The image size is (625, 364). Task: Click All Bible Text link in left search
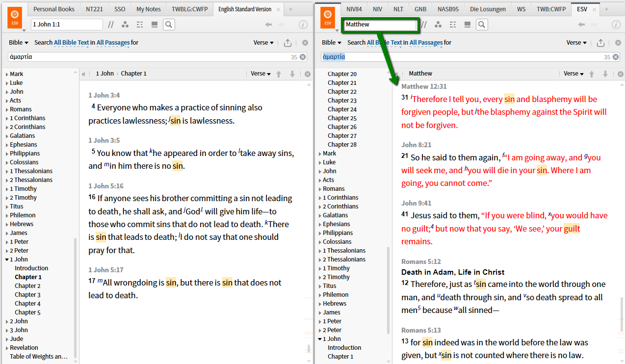tap(72, 43)
